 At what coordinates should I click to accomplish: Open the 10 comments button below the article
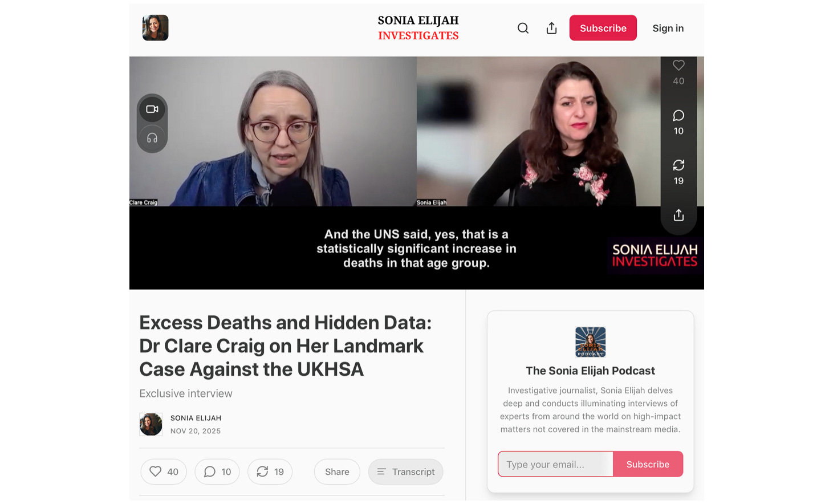pyautogui.click(x=217, y=472)
